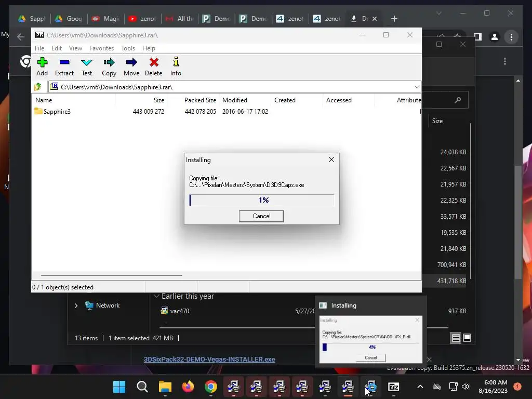This screenshot has width=532, height=399.
Task: Open the Chrome profile icon
Action: tap(495, 37)
